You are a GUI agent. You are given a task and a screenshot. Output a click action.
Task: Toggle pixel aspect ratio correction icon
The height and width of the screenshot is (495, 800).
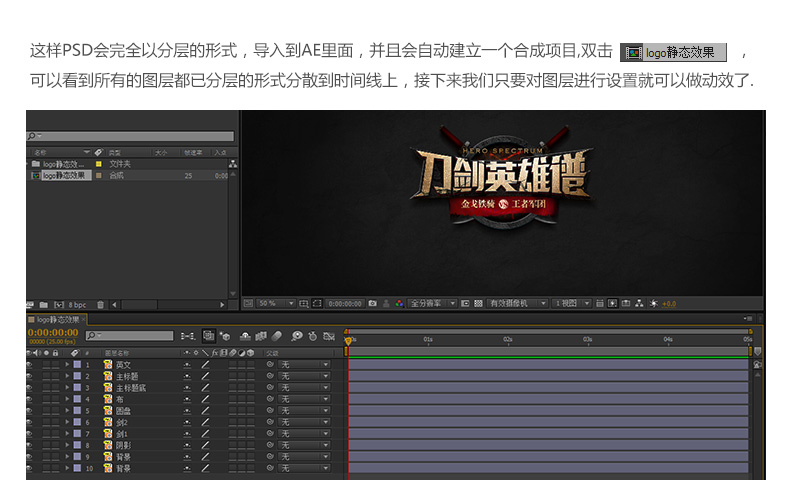599,303
